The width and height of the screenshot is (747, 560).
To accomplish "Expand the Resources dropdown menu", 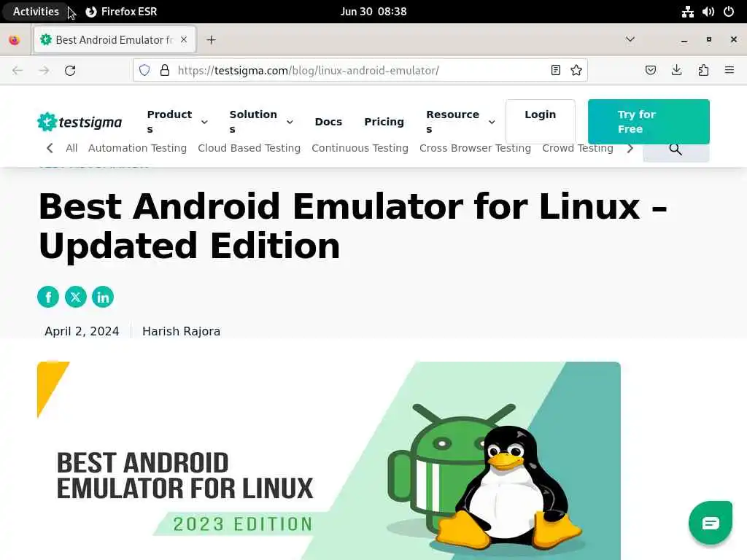I will [461, 122].
